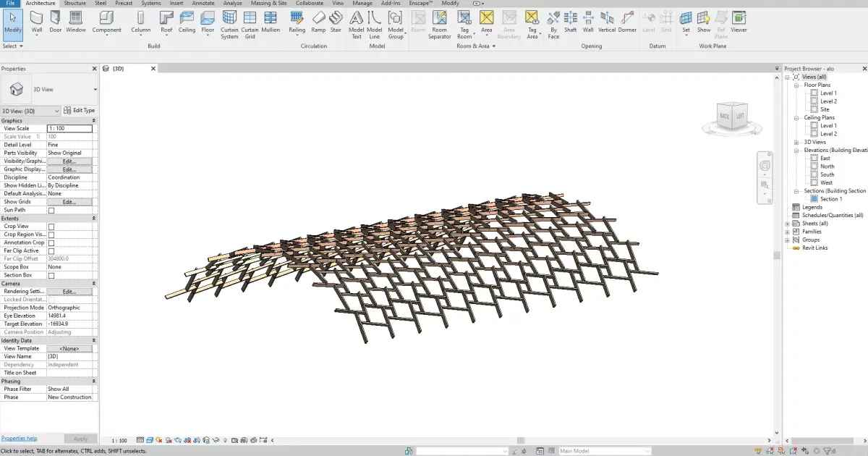
Task: Click the Edit Type button
Action: (x=80, y=110)
